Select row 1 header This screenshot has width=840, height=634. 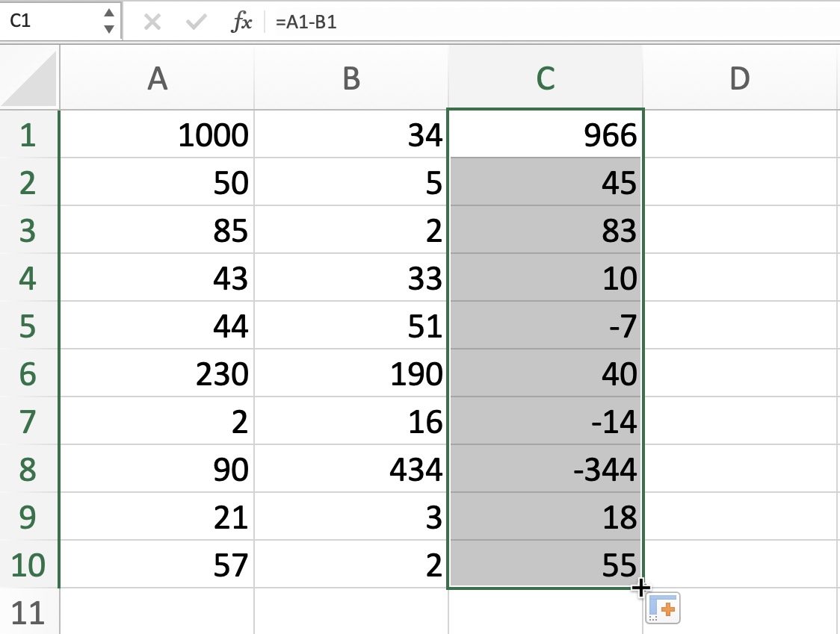click(x=29, y=134)
